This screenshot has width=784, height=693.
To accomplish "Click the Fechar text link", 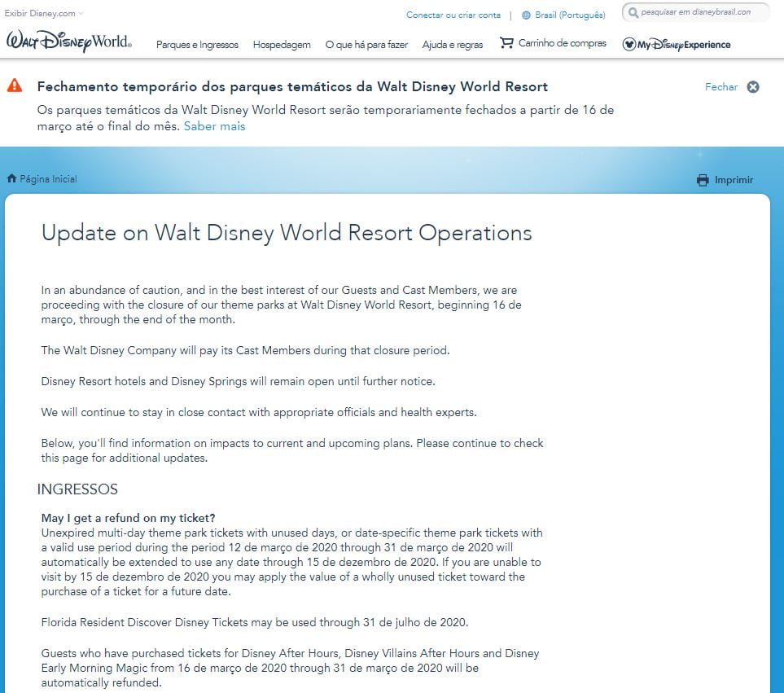I will tap(720, 87).
